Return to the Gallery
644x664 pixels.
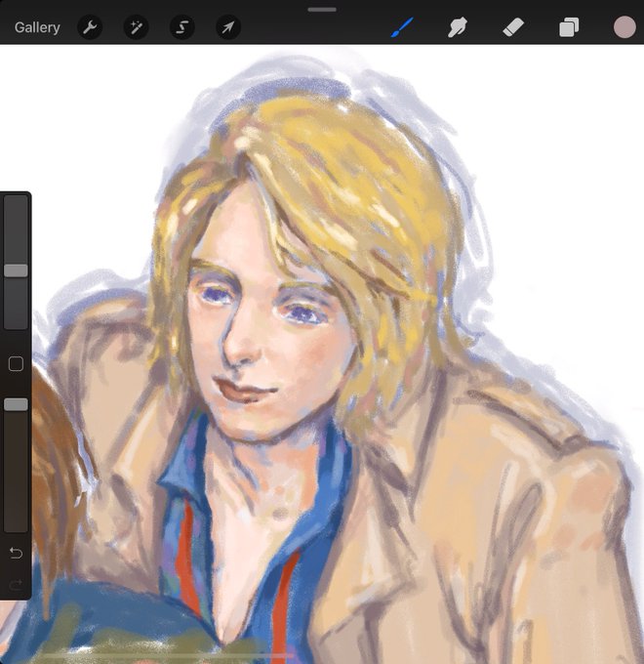[37, 27]
